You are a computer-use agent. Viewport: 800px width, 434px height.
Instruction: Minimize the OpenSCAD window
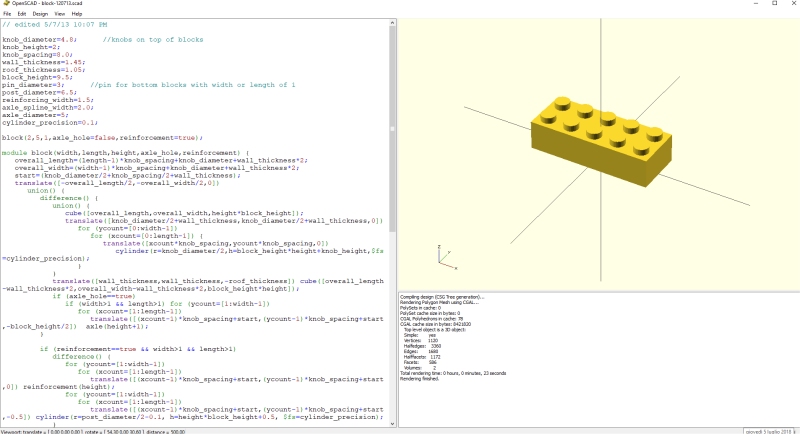[756, 3]
